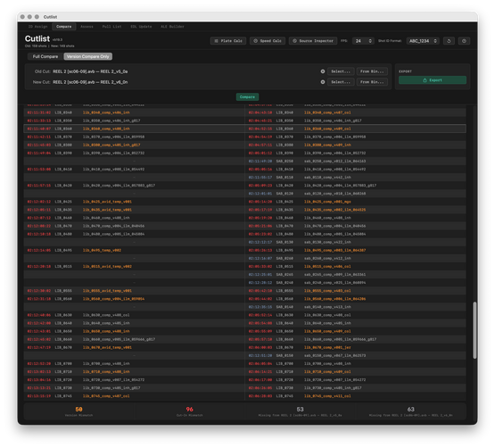
Task: Clear the Old Cut file selection
Action: [x=323, y=71]
